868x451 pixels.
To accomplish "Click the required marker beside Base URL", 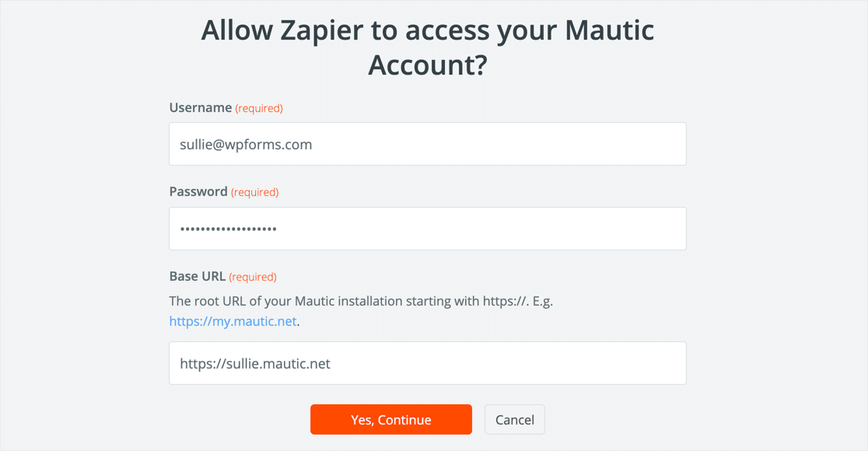I will click(x=253, y=278).
